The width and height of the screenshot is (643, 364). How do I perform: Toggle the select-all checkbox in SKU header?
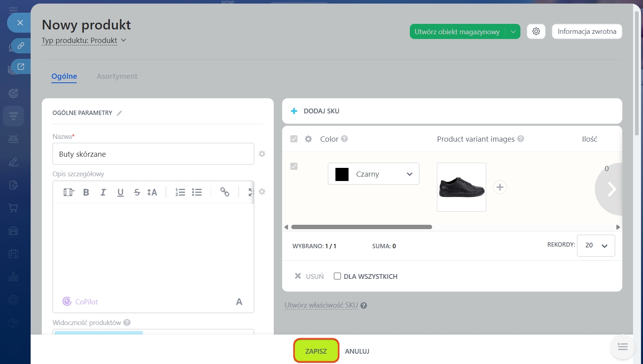[x=294, y=139]
